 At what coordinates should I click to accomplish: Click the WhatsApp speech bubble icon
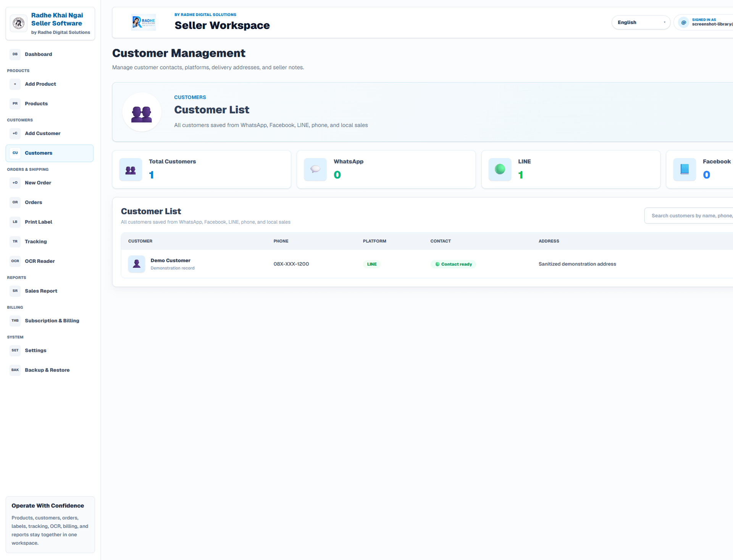click(315, 169)
